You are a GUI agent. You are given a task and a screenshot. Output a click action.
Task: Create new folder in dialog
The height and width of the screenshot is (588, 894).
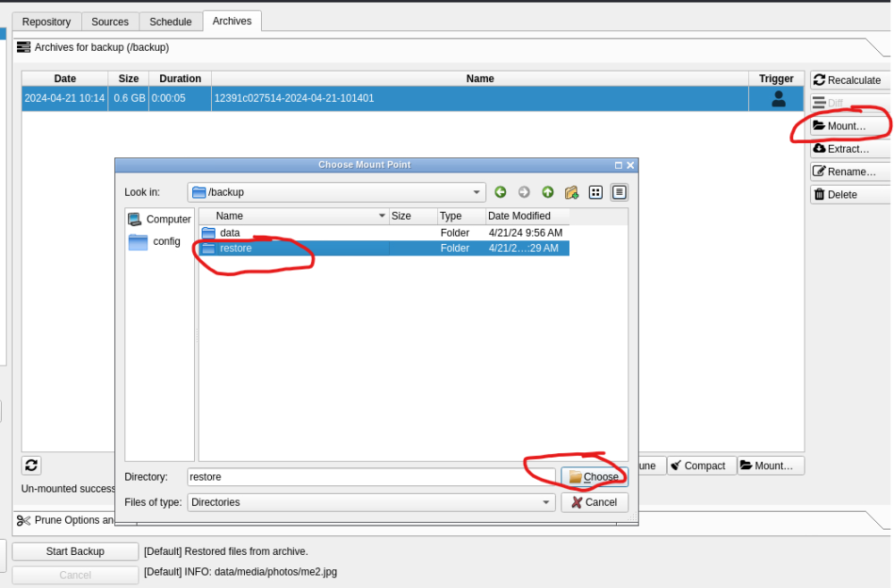tap(571, 193)
